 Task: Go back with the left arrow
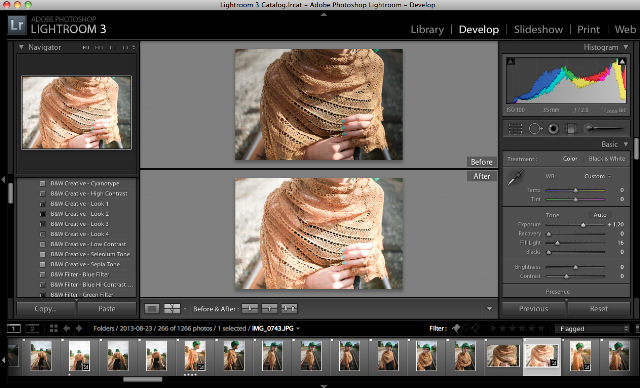pos(67,328)
